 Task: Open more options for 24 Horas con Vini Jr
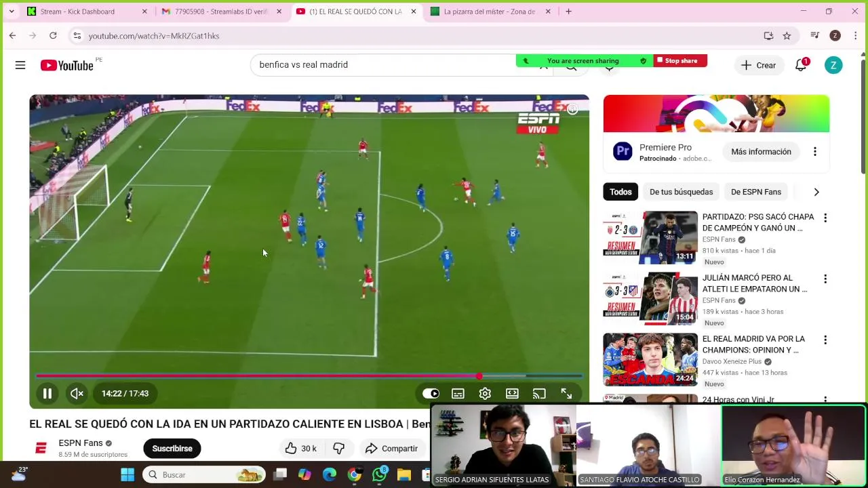point(825,400)
